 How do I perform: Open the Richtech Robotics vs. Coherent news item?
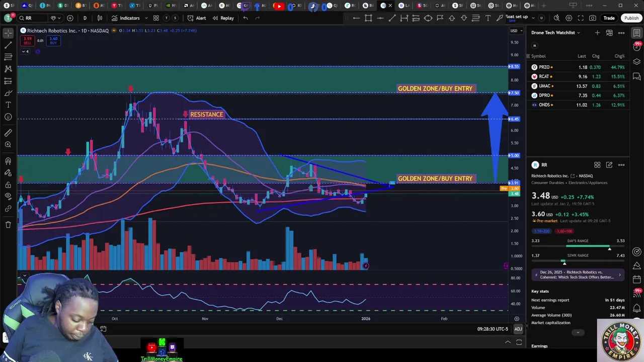coord(578,275)
